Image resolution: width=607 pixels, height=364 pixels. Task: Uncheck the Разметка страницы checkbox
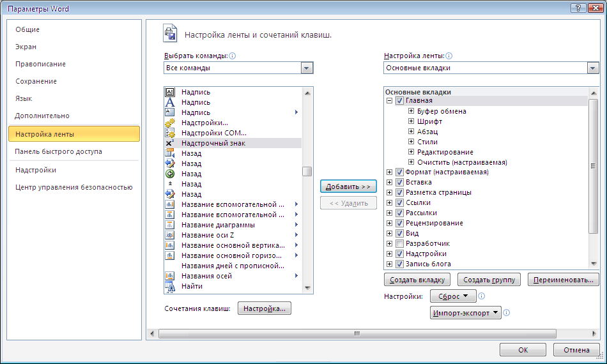(x=399, y=192)
